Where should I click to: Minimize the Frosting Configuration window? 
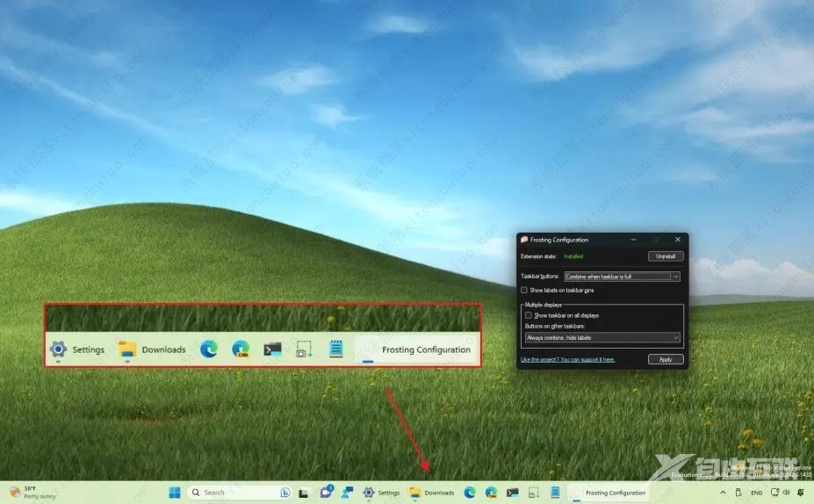[633, 240]
